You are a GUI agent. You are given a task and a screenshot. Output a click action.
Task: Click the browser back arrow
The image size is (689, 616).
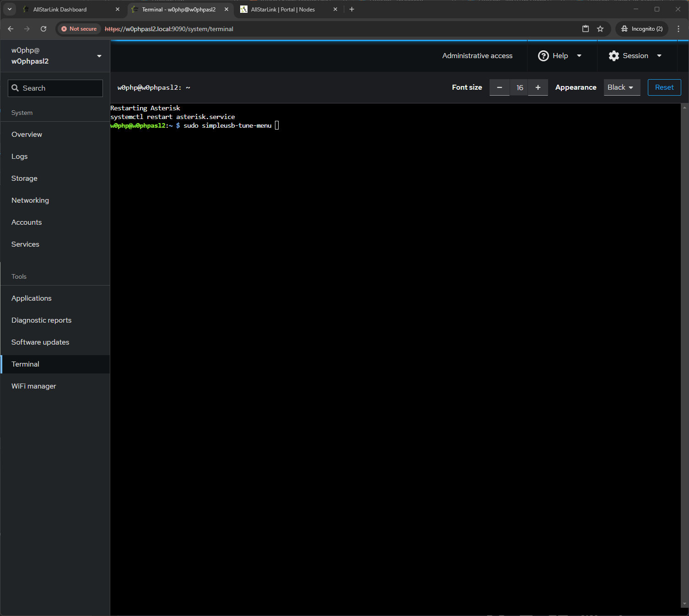point(11,29)
